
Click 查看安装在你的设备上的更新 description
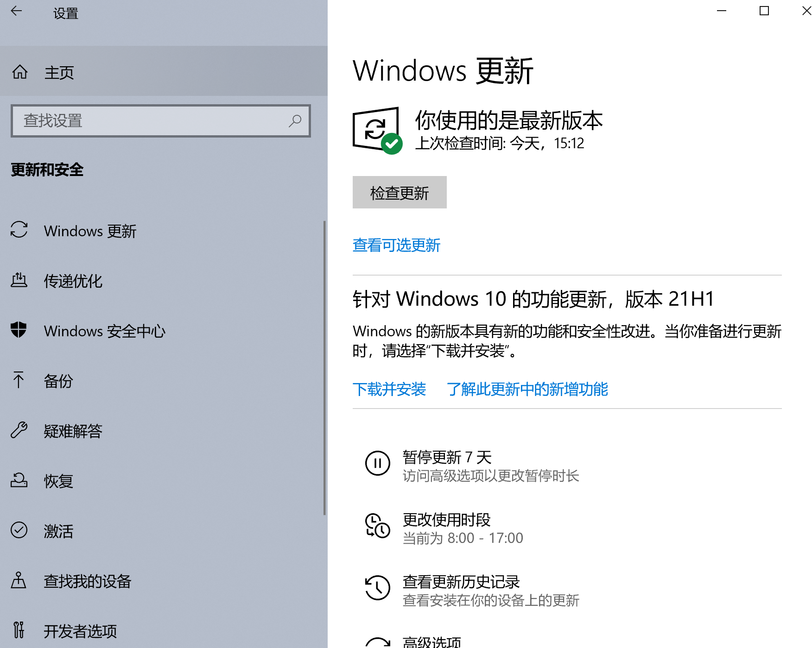(x=491, y=601)
